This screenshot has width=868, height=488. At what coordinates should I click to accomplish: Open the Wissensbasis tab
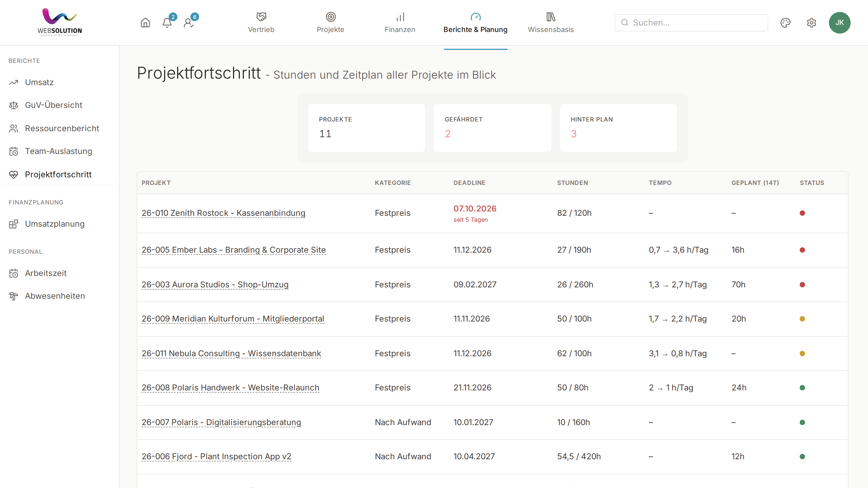(551, 23)
